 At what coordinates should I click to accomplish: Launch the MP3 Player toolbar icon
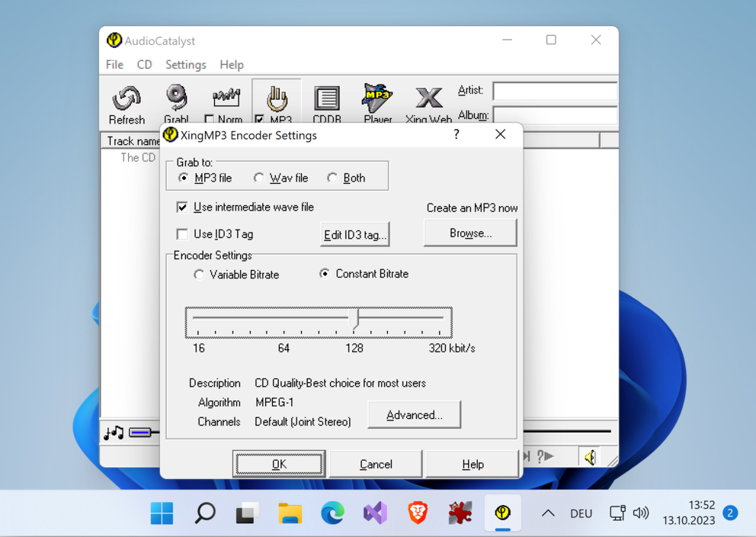click(377, 98)
